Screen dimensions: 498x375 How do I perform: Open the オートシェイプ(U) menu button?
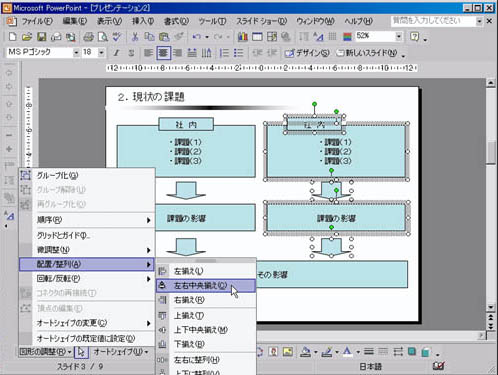[121, 352]
